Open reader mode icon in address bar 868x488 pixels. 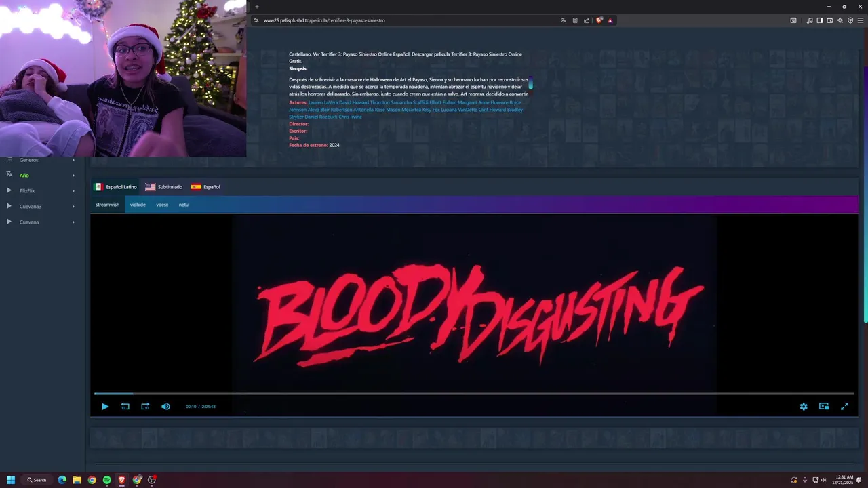pos(575,20)
